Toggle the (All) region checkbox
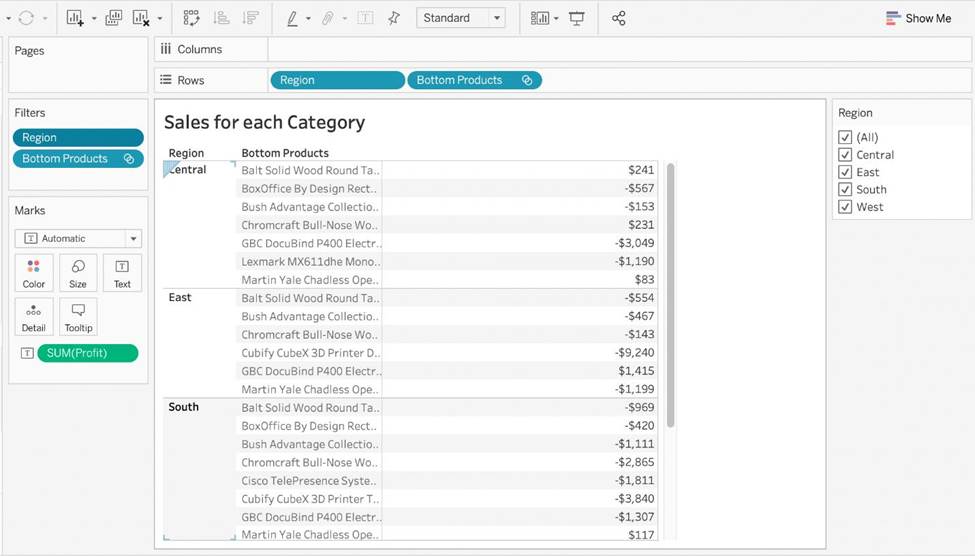The image size is (975, 556). point(845,138)
